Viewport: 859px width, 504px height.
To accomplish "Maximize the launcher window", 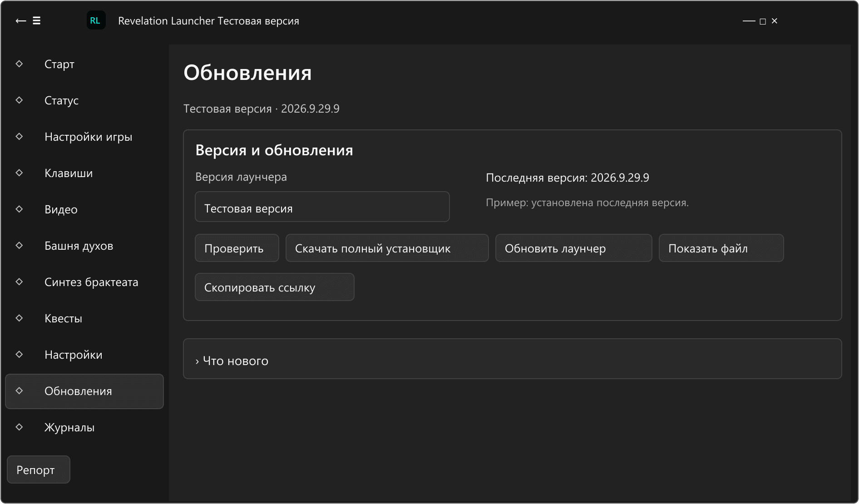I will click(763, 21).
